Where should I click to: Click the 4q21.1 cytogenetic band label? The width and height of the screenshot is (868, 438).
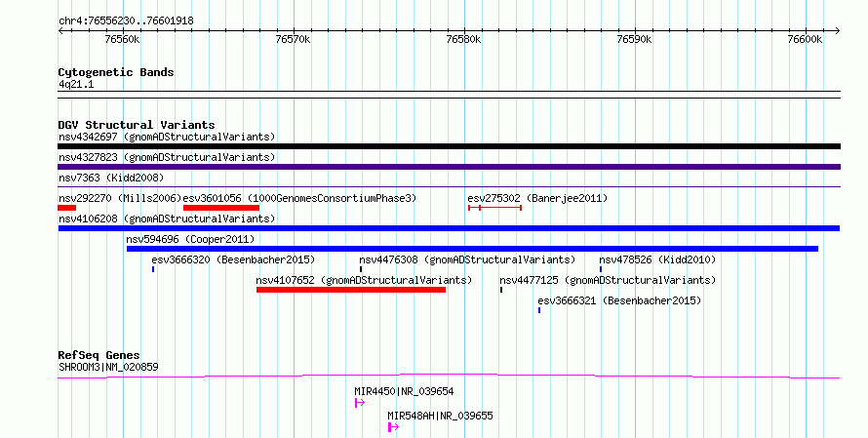(x=76, y=85)
